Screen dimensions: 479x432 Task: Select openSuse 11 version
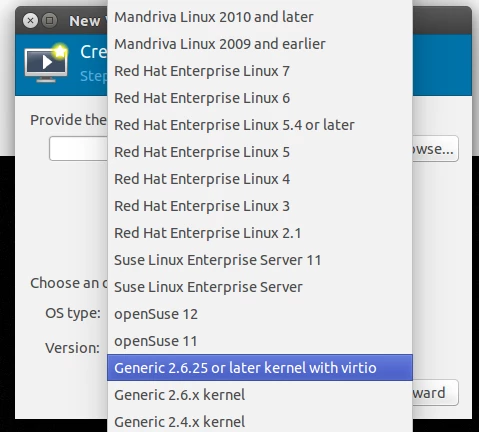pos(260,341)
